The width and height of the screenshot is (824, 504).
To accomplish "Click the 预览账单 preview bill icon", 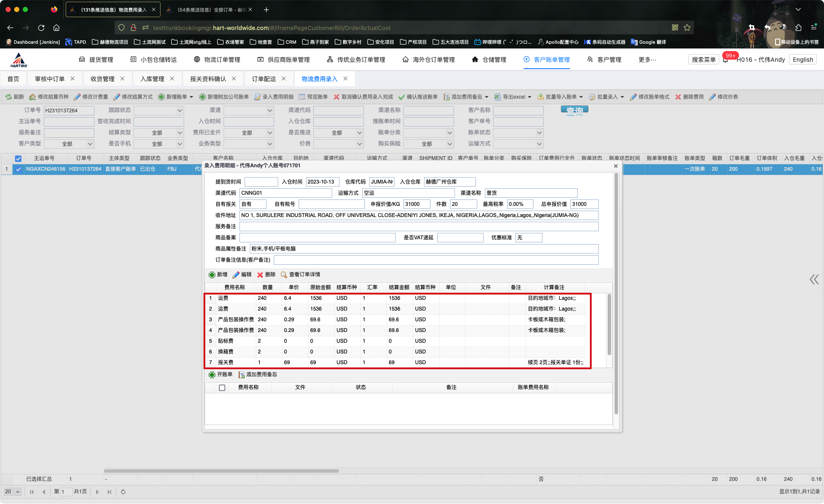I will [302, 97].
